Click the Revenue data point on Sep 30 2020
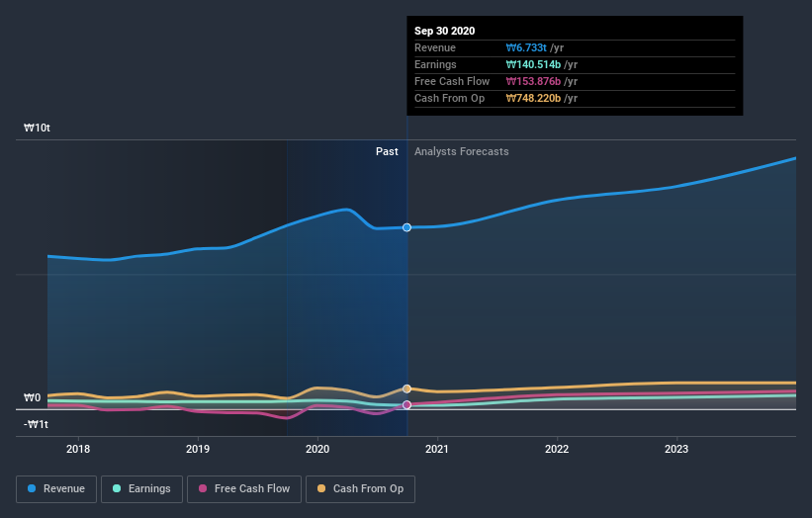 407,227
